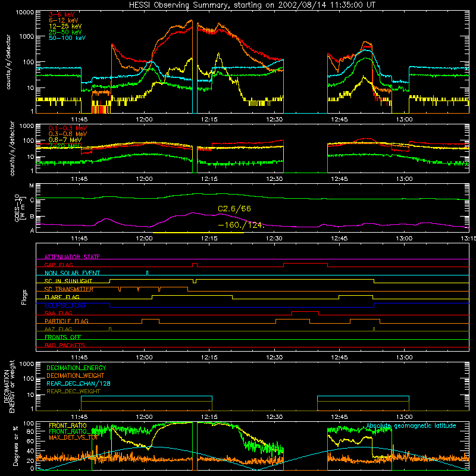Click the NON_SOLAR_EVENT spike near 12:00
This screenshot has width=476, height=476.
click(x=147, y=273)
